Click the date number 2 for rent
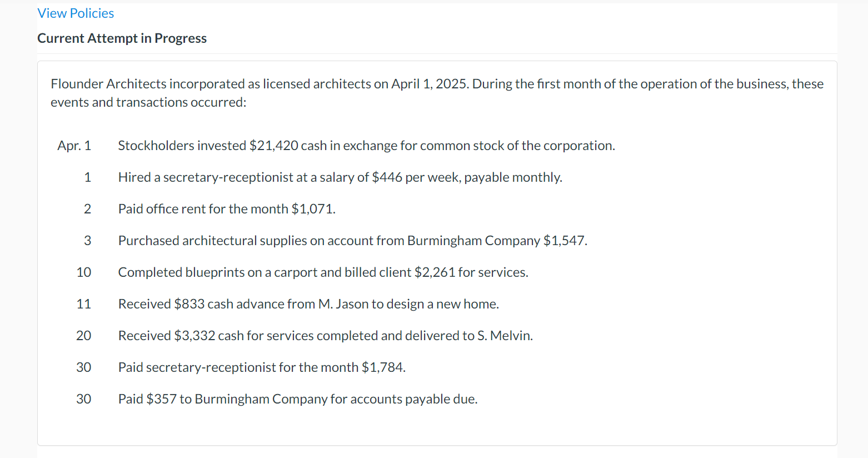Image resolution: width=868 pixels, height=458 pixels. coord(87,209)
